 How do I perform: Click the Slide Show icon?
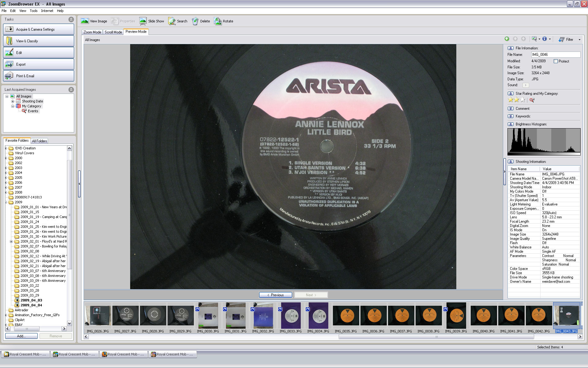[143, 21]
